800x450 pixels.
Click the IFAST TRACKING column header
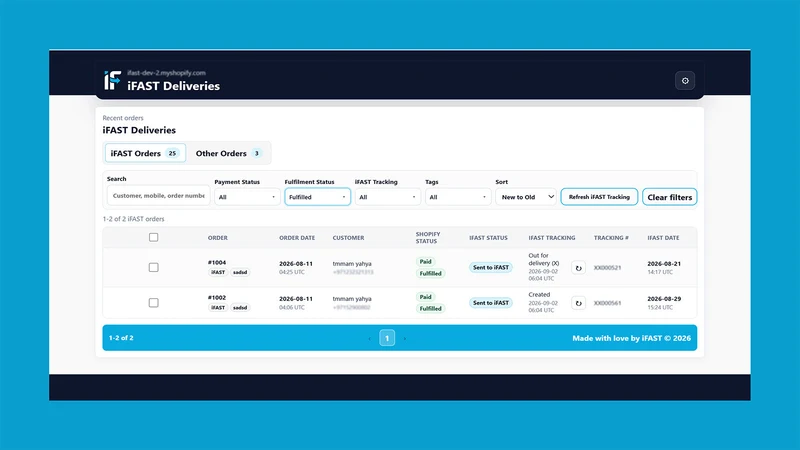[552, 238]
